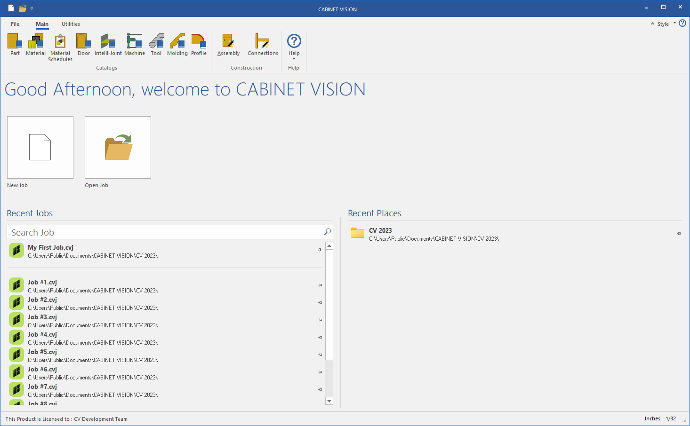Click the Inches units status bar entry
This screenshot has height=426, width=690.
pyautogui.click(x=652, y=419)
